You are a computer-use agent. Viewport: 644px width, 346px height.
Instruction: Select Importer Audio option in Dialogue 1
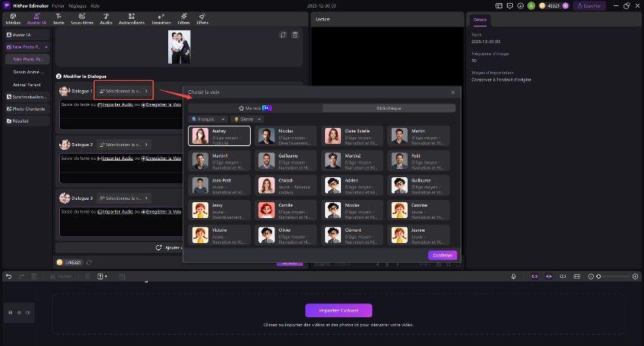(116, 104)
